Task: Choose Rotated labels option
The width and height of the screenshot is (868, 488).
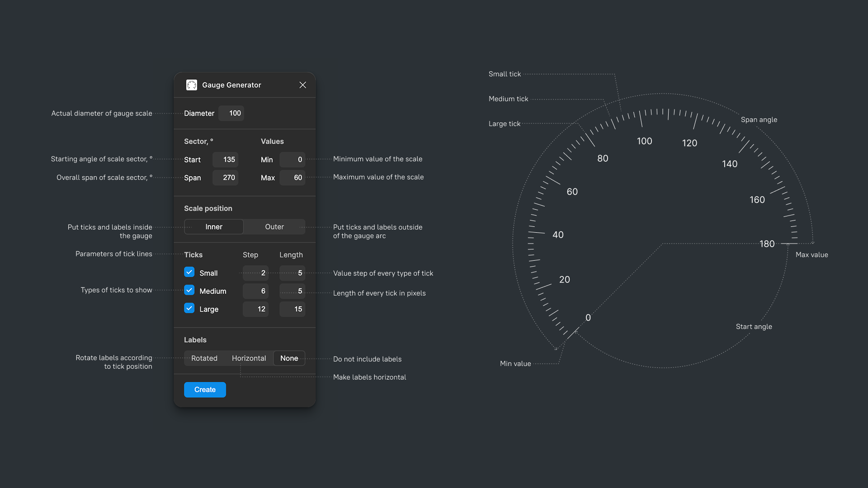Action: (204, 358)
